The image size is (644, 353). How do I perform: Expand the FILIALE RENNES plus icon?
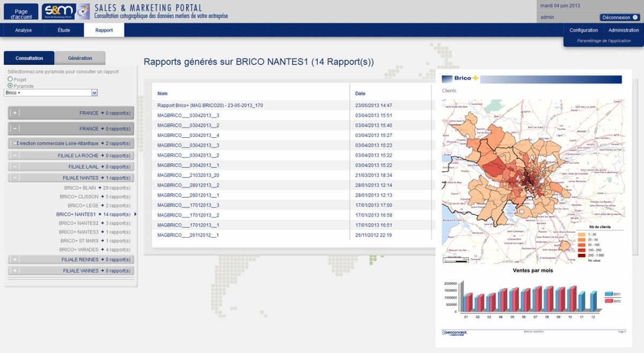click(15, 260)
